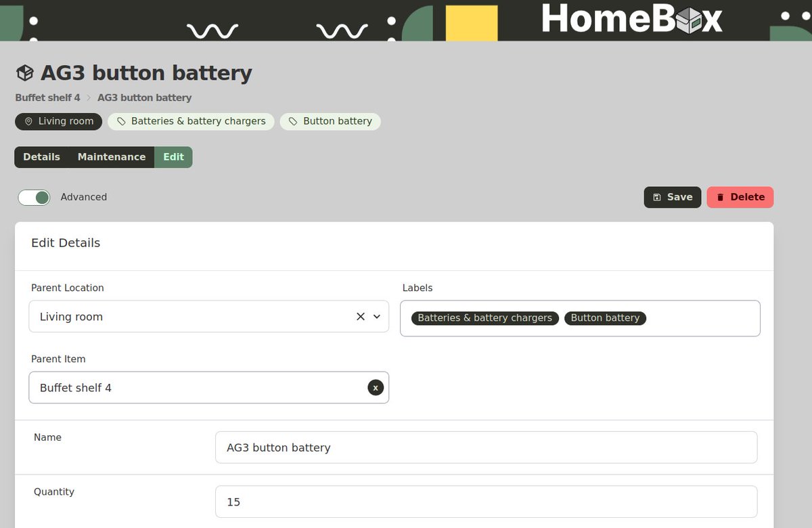Click into the Name input field
This screenshot has width=812, height=528.
click(x=486, y=447)
